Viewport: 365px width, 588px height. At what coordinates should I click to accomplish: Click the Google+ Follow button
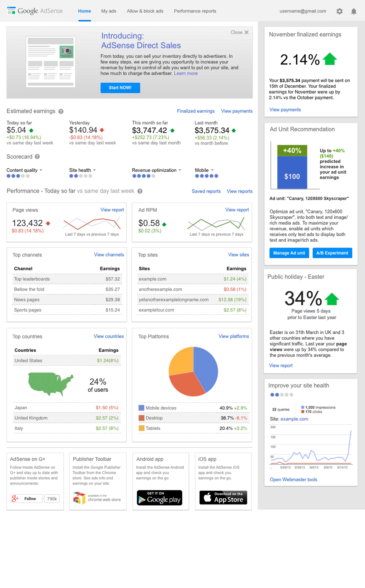pos(27,498)
